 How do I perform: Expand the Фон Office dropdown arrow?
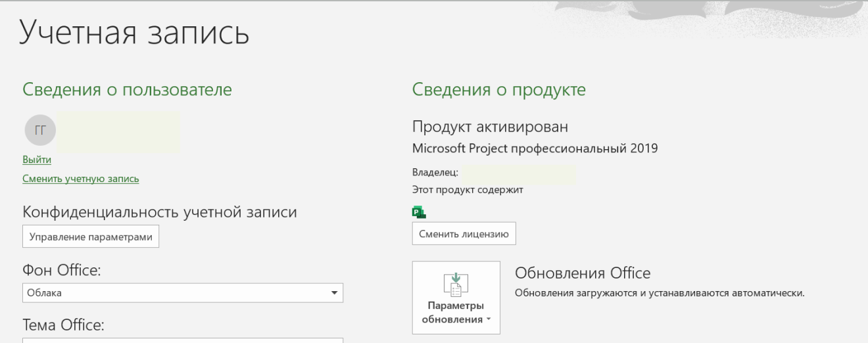click(334, 293)
